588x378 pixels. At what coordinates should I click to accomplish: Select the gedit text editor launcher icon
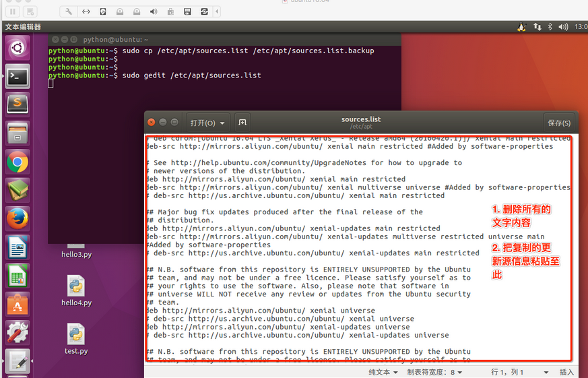coord(18,360)
